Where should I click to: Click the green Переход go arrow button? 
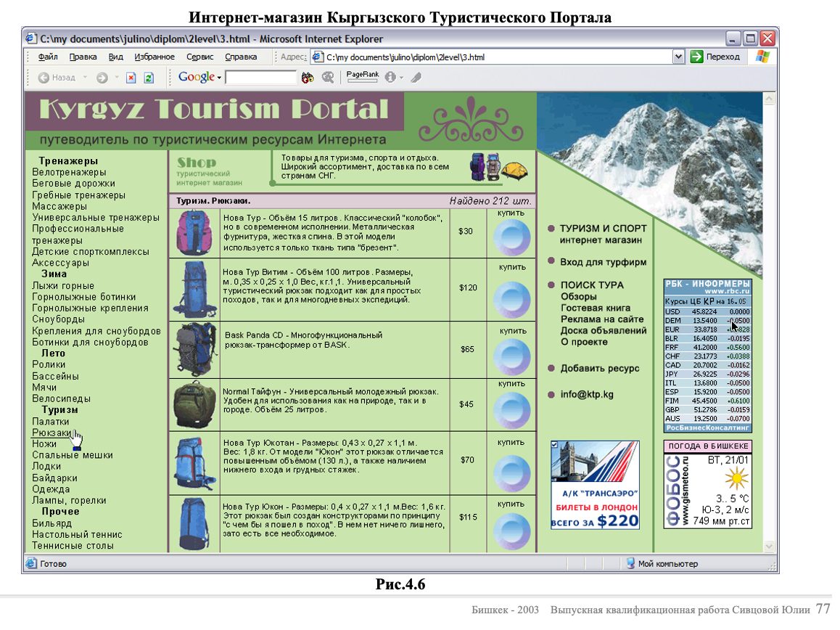[696, 57]
